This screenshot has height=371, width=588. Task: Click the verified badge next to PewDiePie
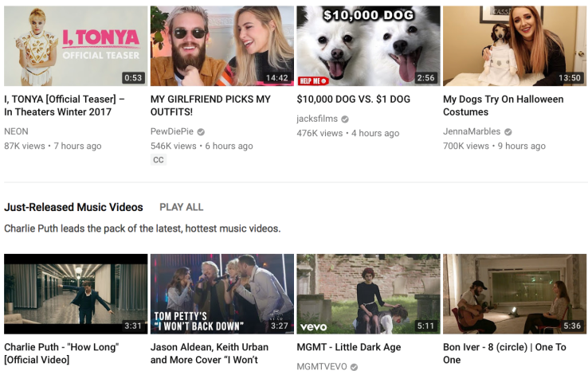pyautogui.click(x=201, y=132)
